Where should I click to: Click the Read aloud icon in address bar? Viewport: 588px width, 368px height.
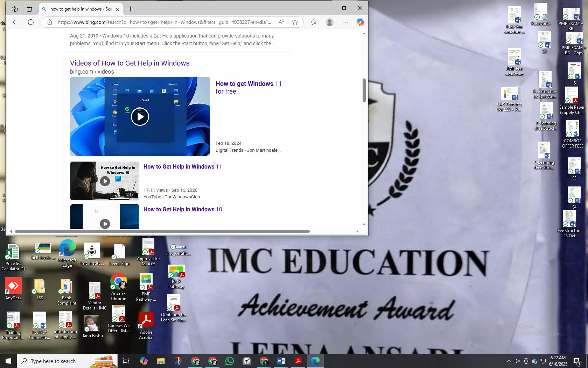click(281, 22)
